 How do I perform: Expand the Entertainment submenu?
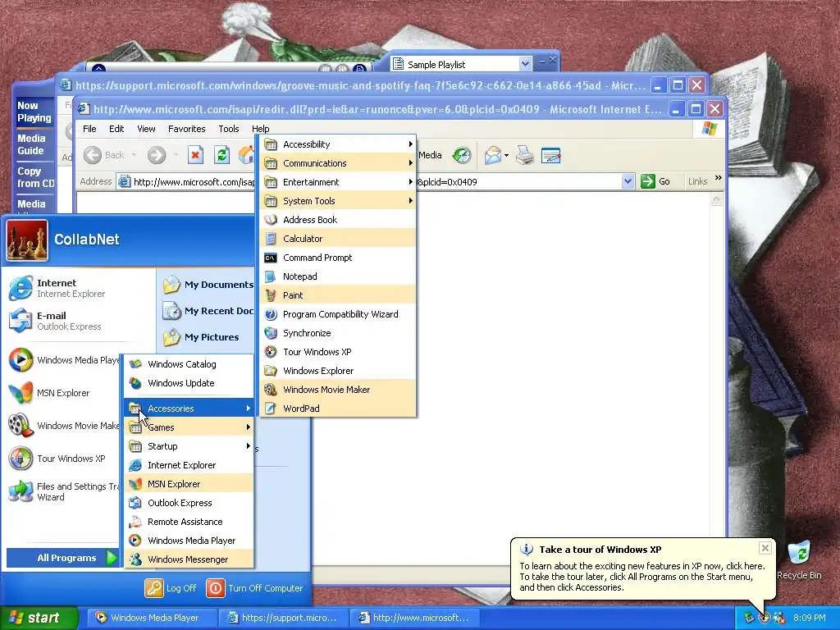click(337, 182)
